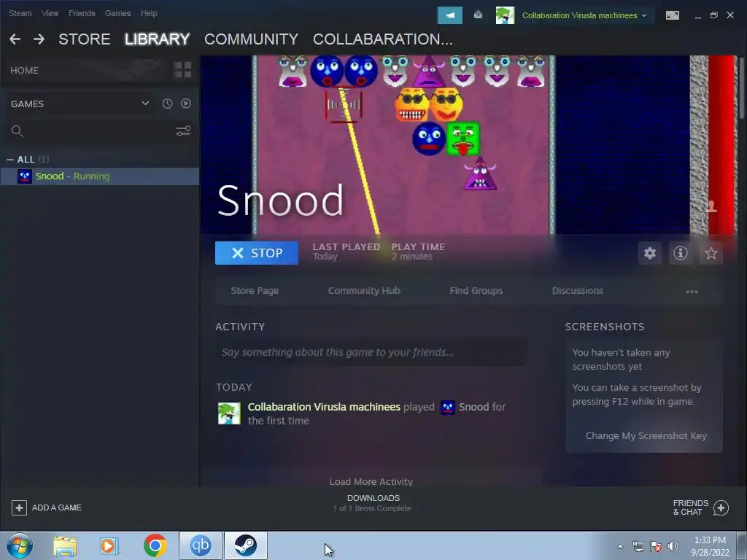The height and width of the screenshot is (560, 747).
Task: Open advanced library filter options
Action: 183,131
